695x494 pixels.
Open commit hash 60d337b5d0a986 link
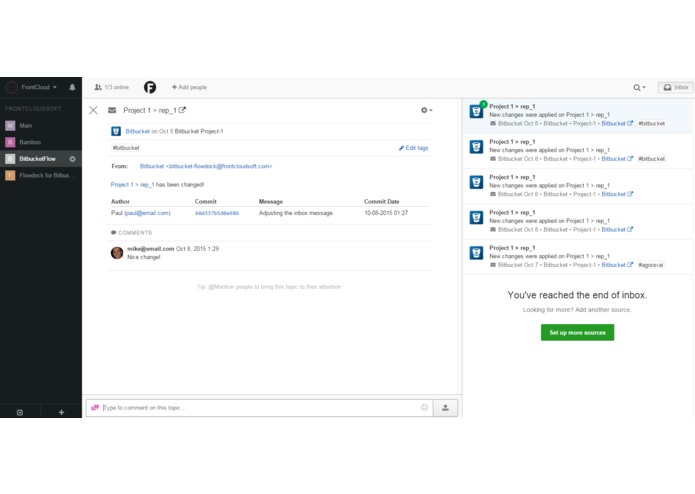point(217,213)
